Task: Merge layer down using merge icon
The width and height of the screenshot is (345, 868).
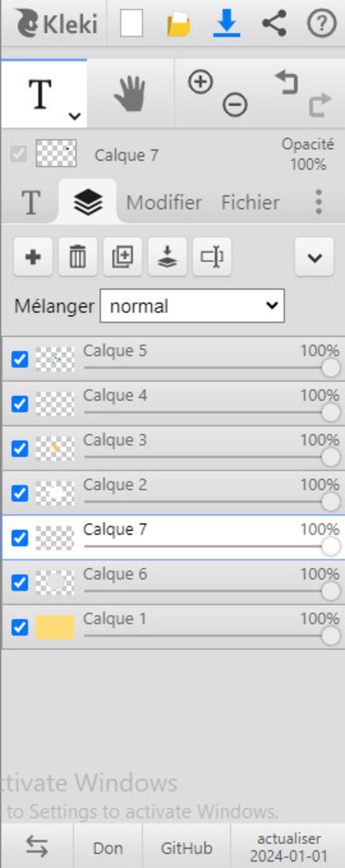Action: 167,257
